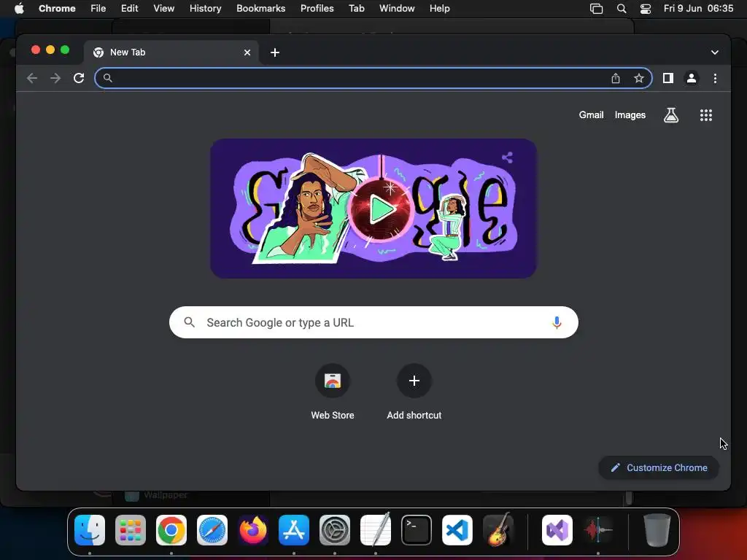The height and width of the screenshot is (560, 747).
Task: Click the screen mirroring menu bar icon
Action: pyautogui.click(x=596, y=9)
